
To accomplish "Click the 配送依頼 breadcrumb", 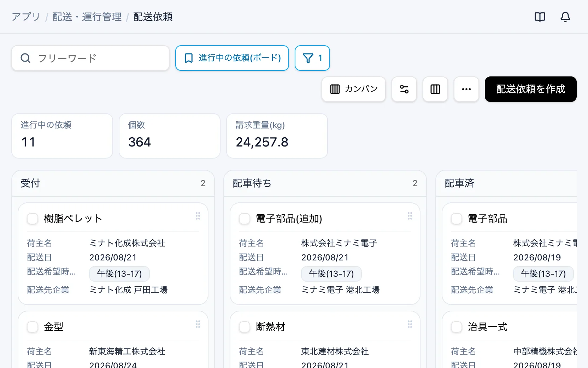I will pos(153,17).
